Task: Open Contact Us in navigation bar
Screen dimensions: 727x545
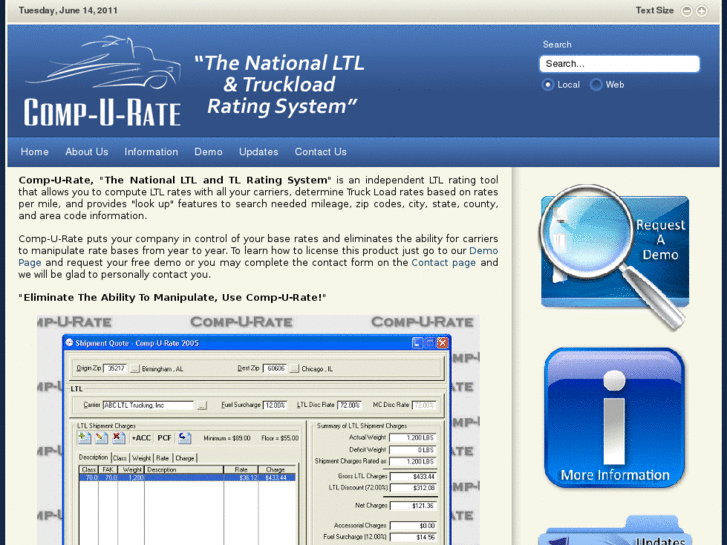Action: click(320, 152)
